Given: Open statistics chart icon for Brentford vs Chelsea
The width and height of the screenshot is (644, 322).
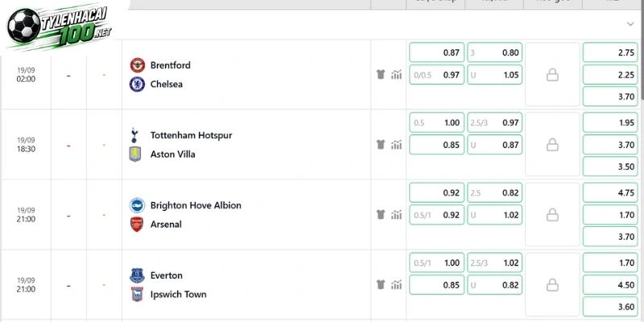Looking at the screenshot, I should (x=396, y=74).
